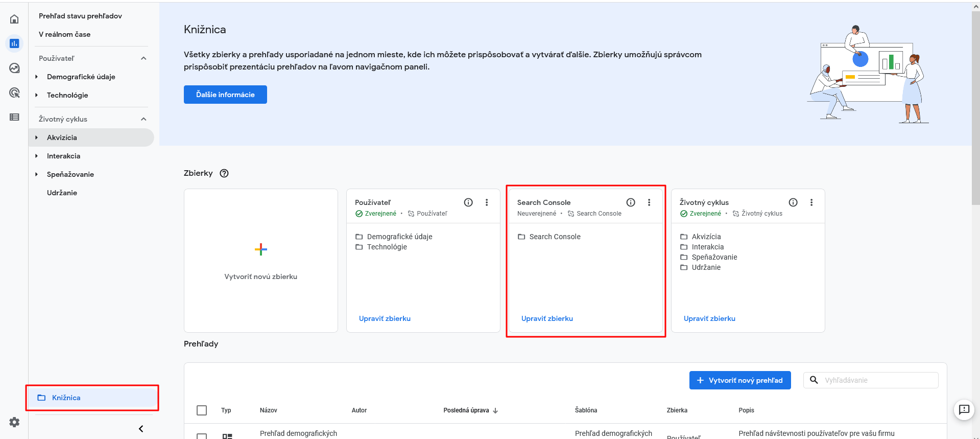The image size is (980, 439).
Task: Click the Popis column header
Action: coord(746,410)
